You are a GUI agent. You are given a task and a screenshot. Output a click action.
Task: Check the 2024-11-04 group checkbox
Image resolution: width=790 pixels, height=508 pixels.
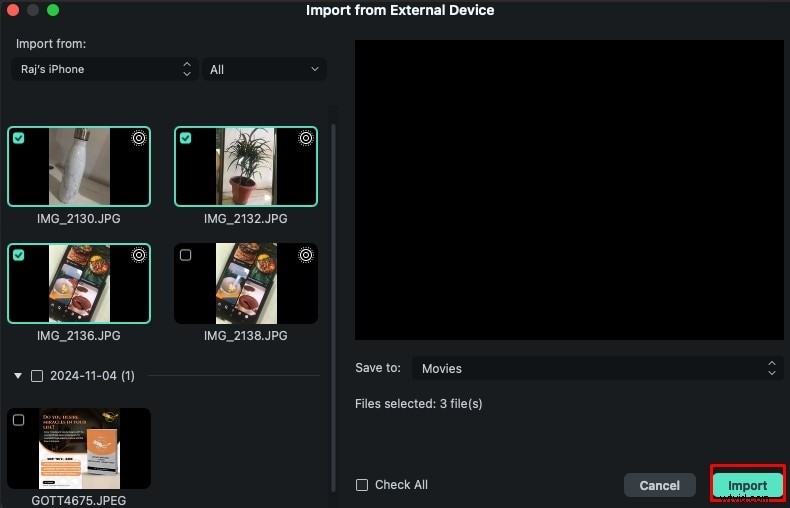pyautogui.click(x=37, y=376)
